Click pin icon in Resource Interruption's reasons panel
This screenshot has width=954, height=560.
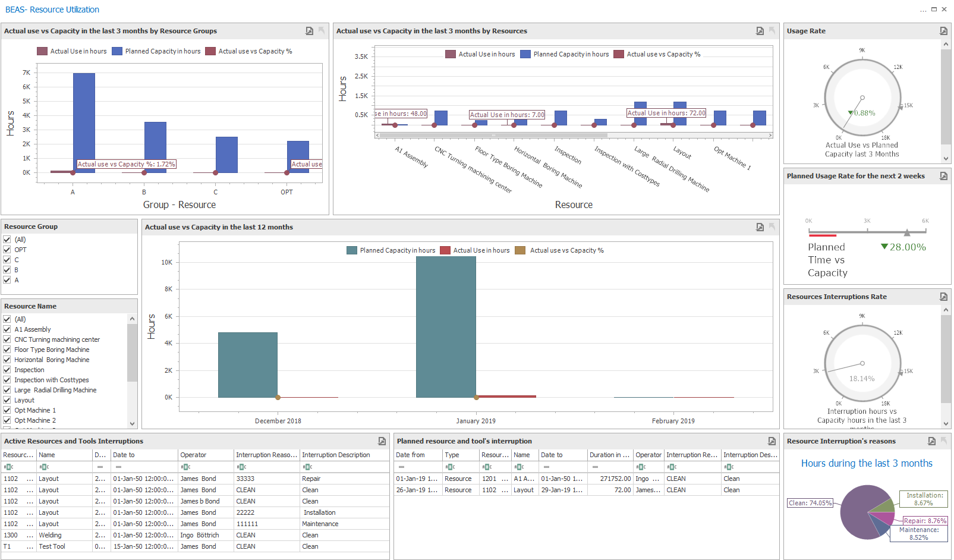pos(943,441)
